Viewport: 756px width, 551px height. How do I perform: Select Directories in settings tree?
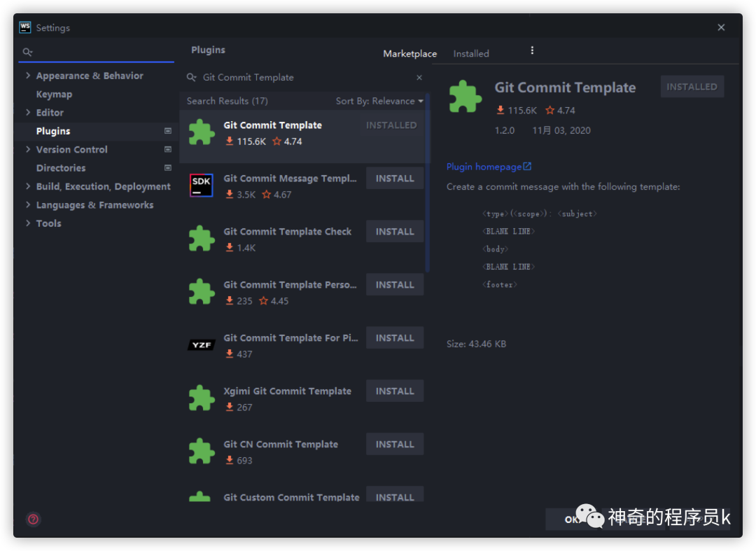[x=61, y=168]
